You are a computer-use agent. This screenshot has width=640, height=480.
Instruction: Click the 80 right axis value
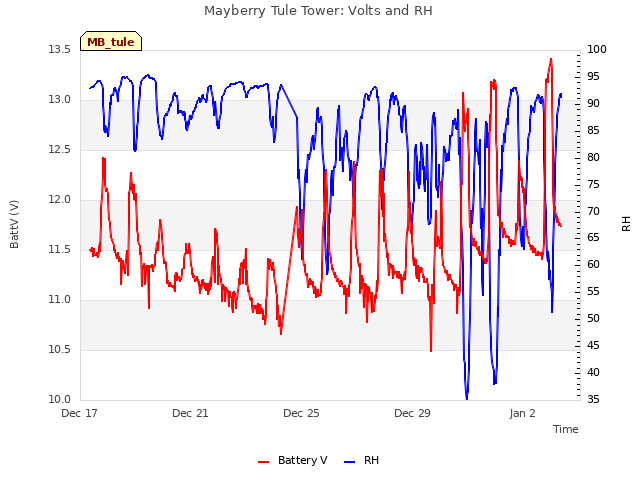[593, 157]
